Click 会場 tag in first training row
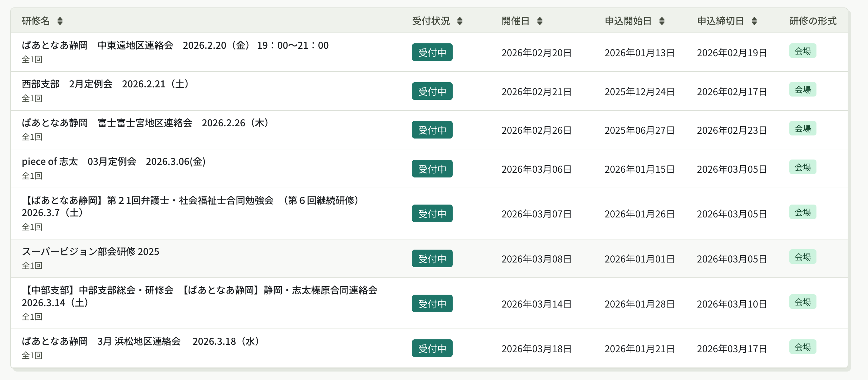 coord(802,51)
